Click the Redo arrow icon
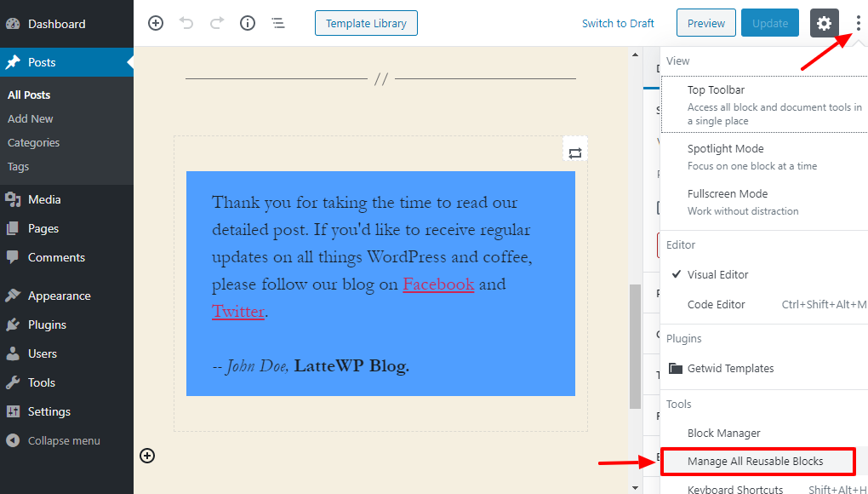868x494 pixels. 217,23
